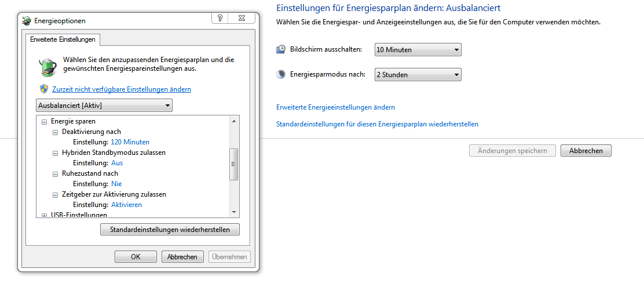Expand the USB-Einstellungen tree node

click(45, 216)
